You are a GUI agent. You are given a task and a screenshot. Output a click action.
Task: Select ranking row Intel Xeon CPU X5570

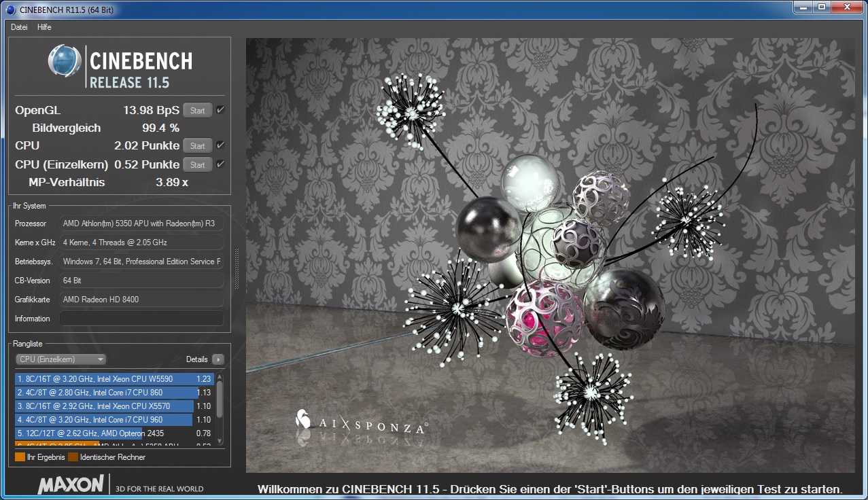[114, 406]
